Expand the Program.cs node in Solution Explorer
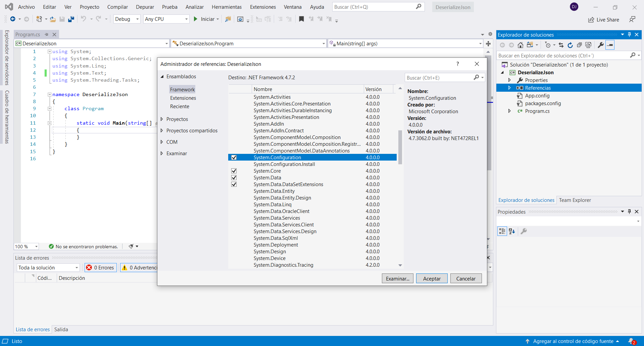Viewport: 644px width, 346px height. [x=509, y=111]
